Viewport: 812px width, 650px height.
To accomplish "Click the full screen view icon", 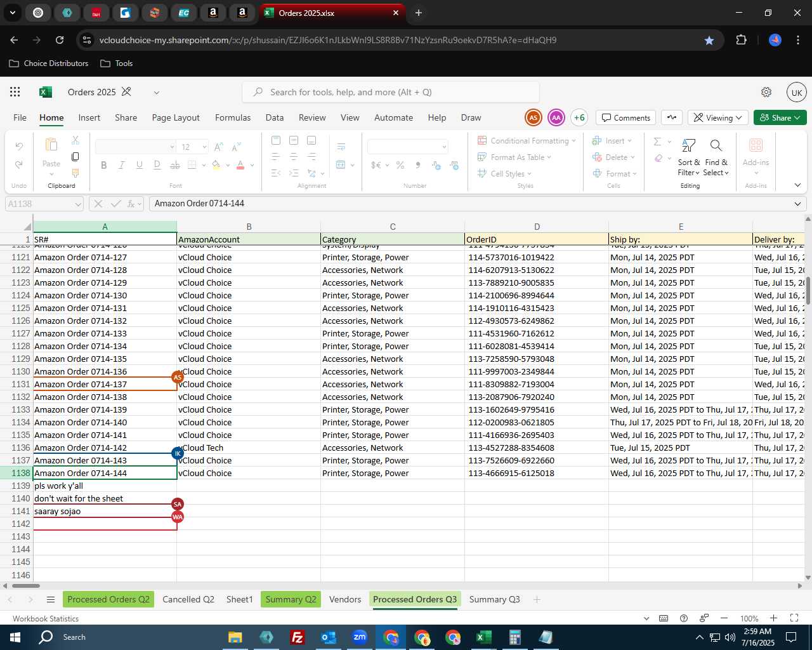I will point(794,618).
